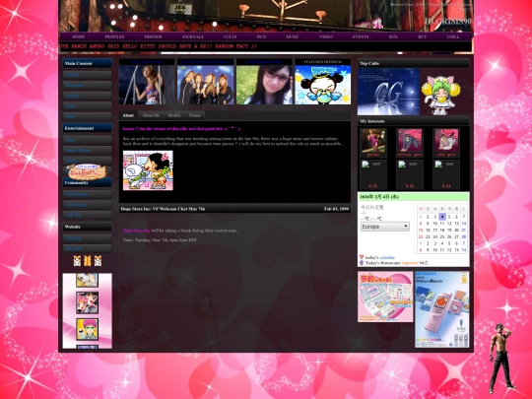Click the middle hamster pixel icon
The height and width of the screenshot is (399, 532).
pyautogui.click(x=88, y=260)
